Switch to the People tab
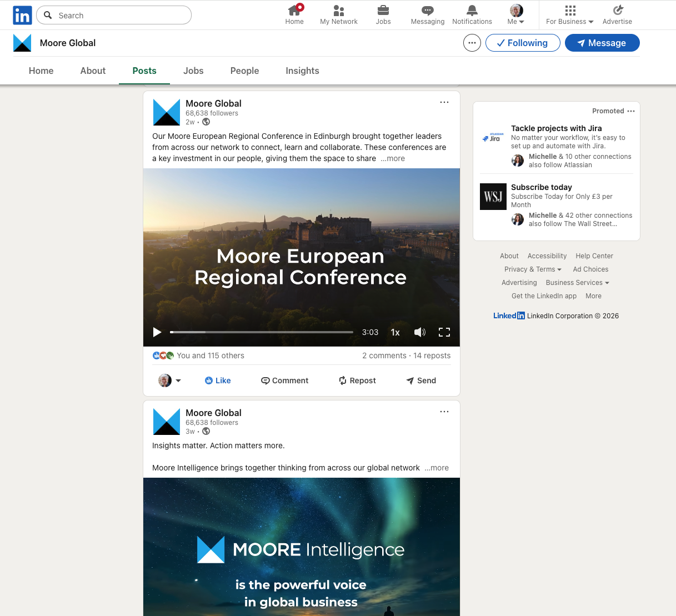The image size is (676, 616). (x=245, y=71)
